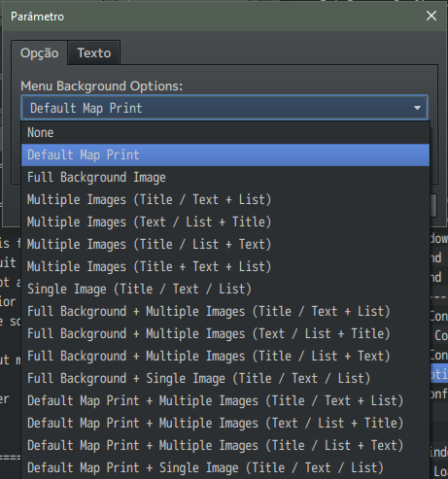The image size is (448, 479).
Task: Close the Parâmetro dialog
Action: (431, 16)
